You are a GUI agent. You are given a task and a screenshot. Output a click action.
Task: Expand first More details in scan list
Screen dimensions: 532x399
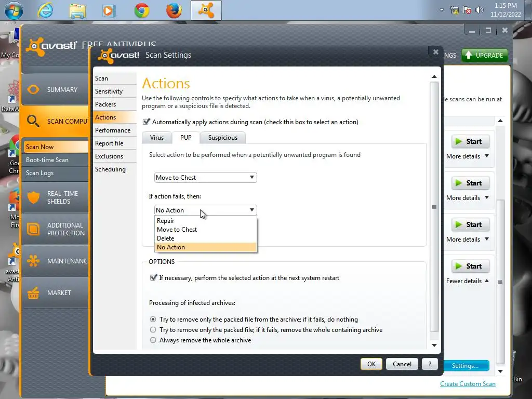468,156
